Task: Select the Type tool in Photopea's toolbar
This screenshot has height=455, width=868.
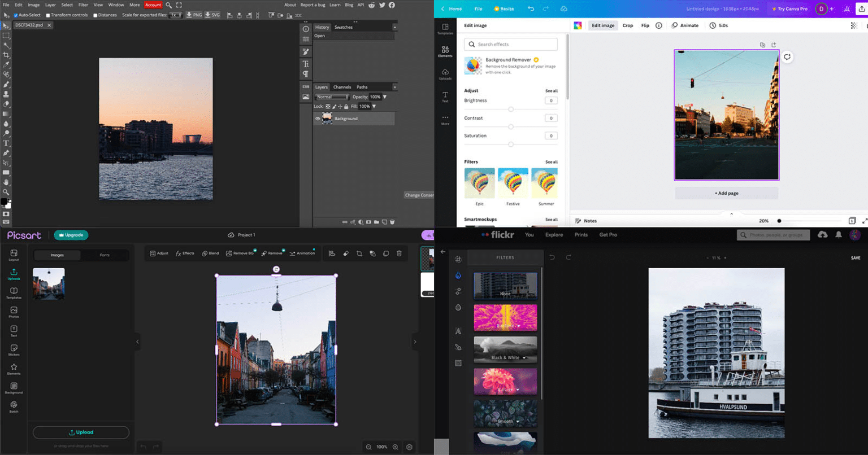Action: pos(6,143)
